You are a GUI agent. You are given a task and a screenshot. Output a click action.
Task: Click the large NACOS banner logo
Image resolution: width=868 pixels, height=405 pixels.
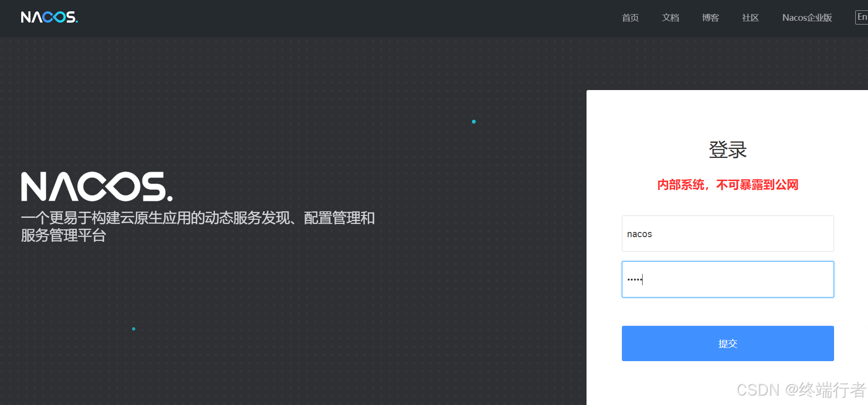tap(97, 187)
